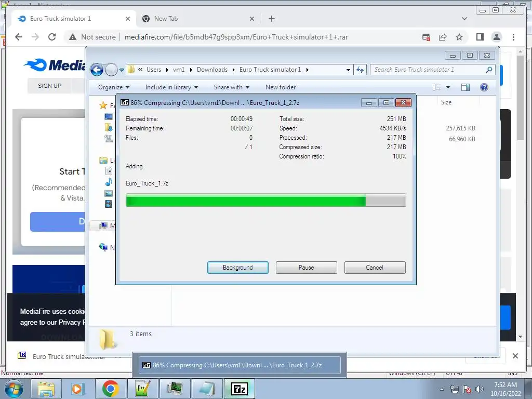532x399 pixels.
Task: Click Users in Explorer breadcrumb
Action: click(154, 70)
